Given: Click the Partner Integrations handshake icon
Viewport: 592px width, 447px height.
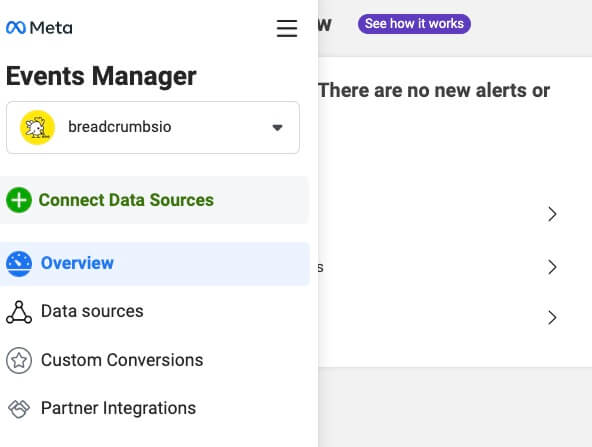Looking at the screenshot, I should 19,409.
